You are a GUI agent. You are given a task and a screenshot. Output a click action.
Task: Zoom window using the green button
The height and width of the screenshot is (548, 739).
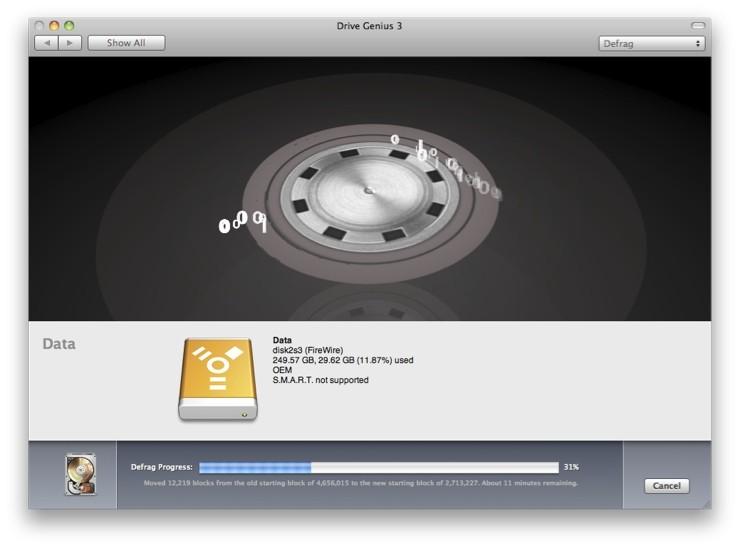coord(69,25)
